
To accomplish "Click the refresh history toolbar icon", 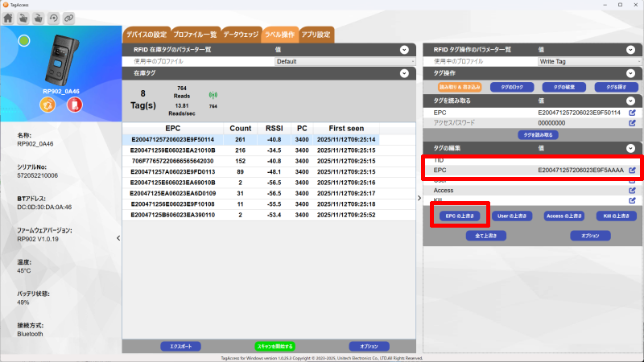I will point(54,17).
